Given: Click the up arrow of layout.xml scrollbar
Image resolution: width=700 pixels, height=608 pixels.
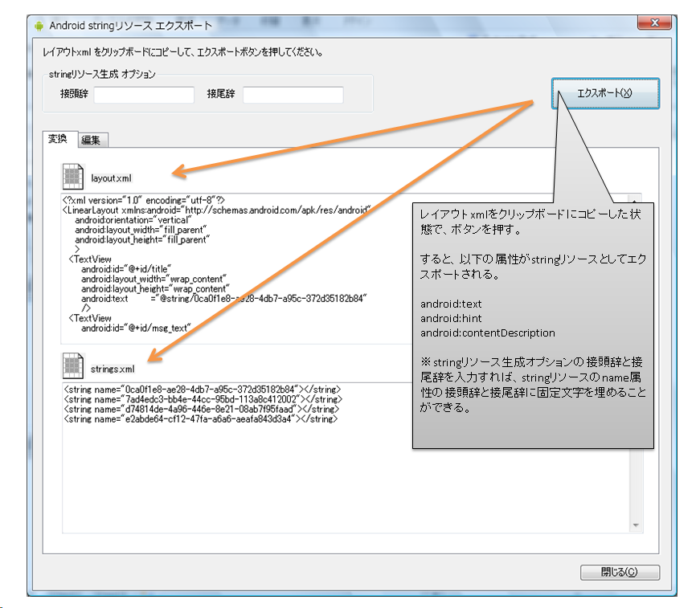Looking at the screenshot, I should (x=636, y=201).
